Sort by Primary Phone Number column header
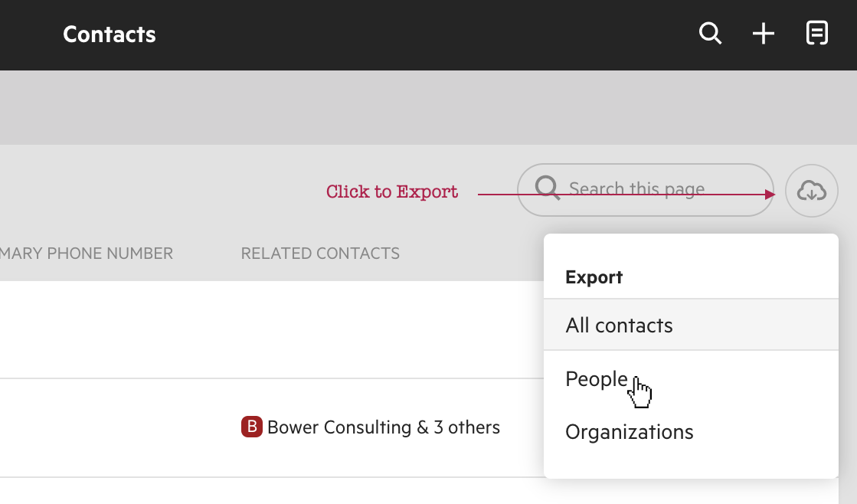This screenshot has height=504, width=857. 86,254
